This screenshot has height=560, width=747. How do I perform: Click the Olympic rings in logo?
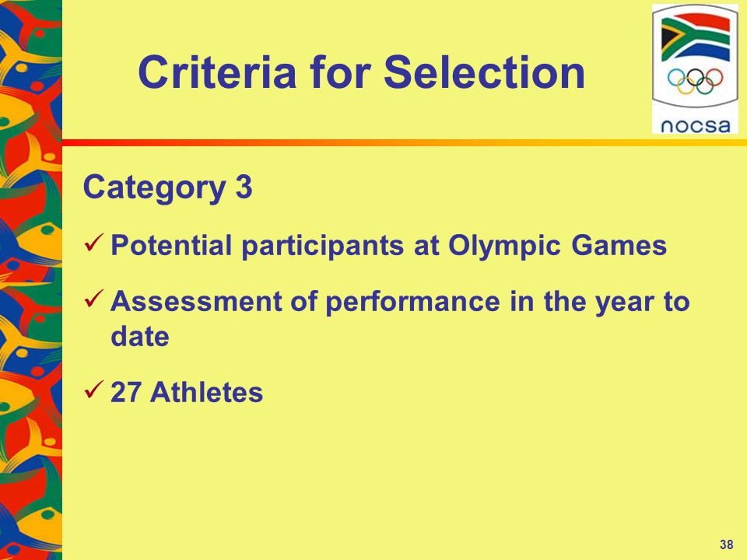pos(695,81)
